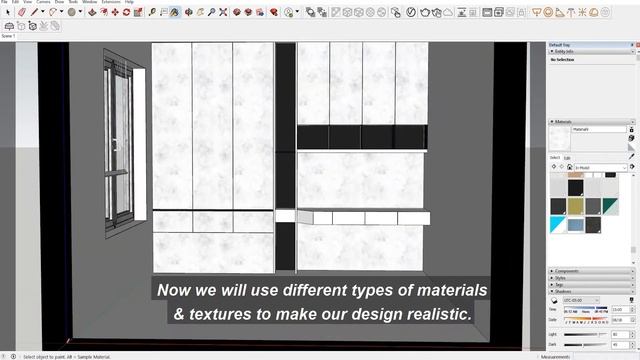This screenshot has width=640, height=360.
Task: Open the Arc tool dropdown arrow
Action: tap(61, 11)
